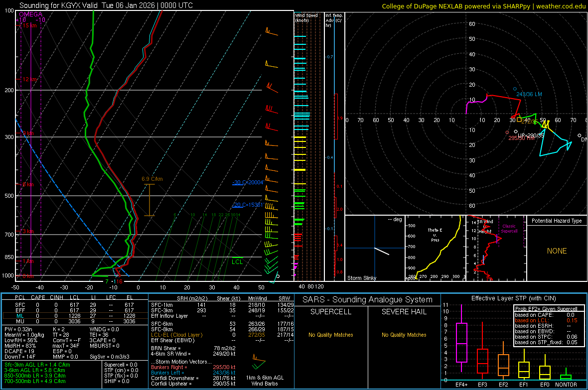588x390 pixels.
Task: Click the UP=290/35 hodograph label
Action: point(531,135)
